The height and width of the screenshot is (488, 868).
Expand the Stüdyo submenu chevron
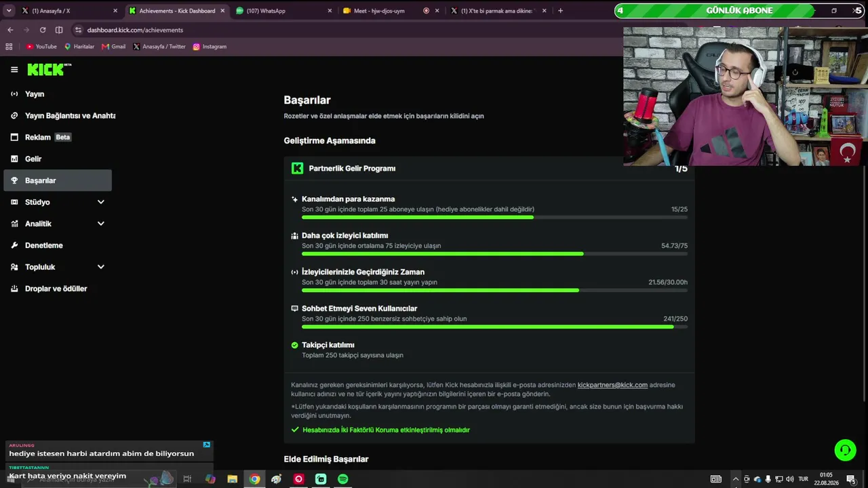coord(101,202)
